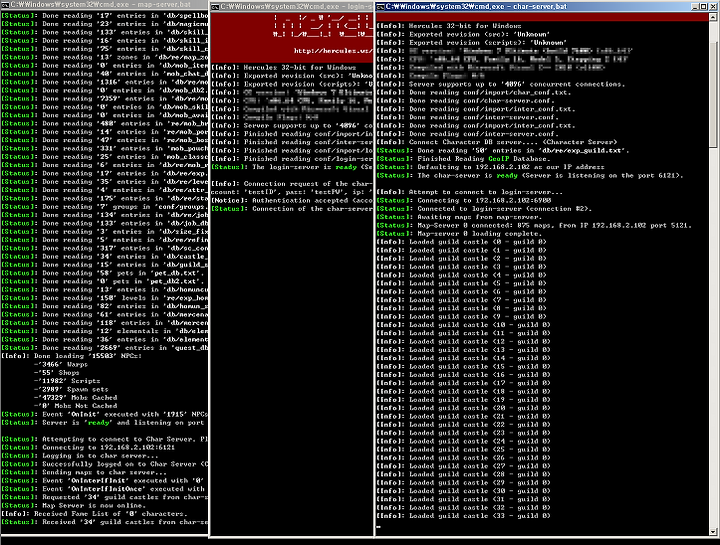This screenshot has height=545, width=720.
Task: Click "Server is 'ready' and listening" line in the map-server window
Action: [x=103, y=422]
